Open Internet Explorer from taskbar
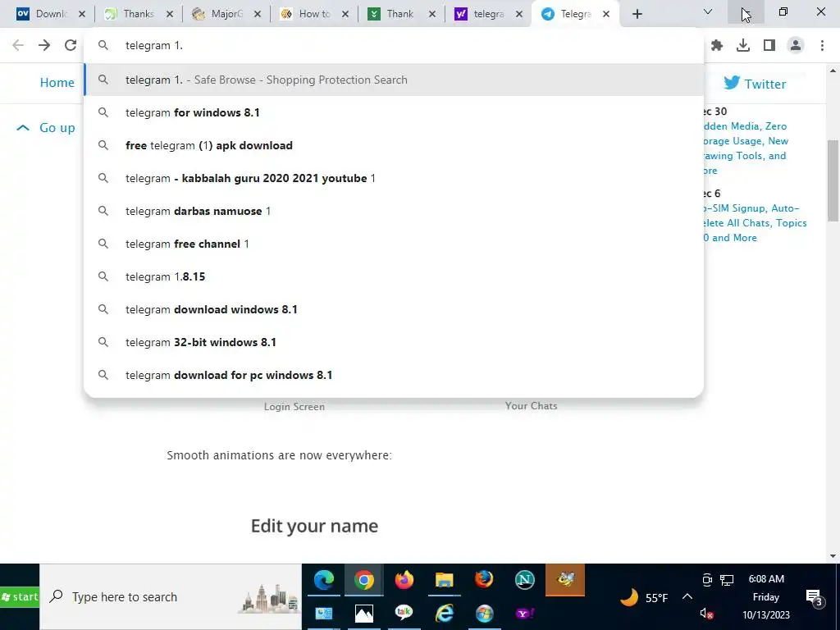Viewport: 840px width, 630px height. click(444, 614)
